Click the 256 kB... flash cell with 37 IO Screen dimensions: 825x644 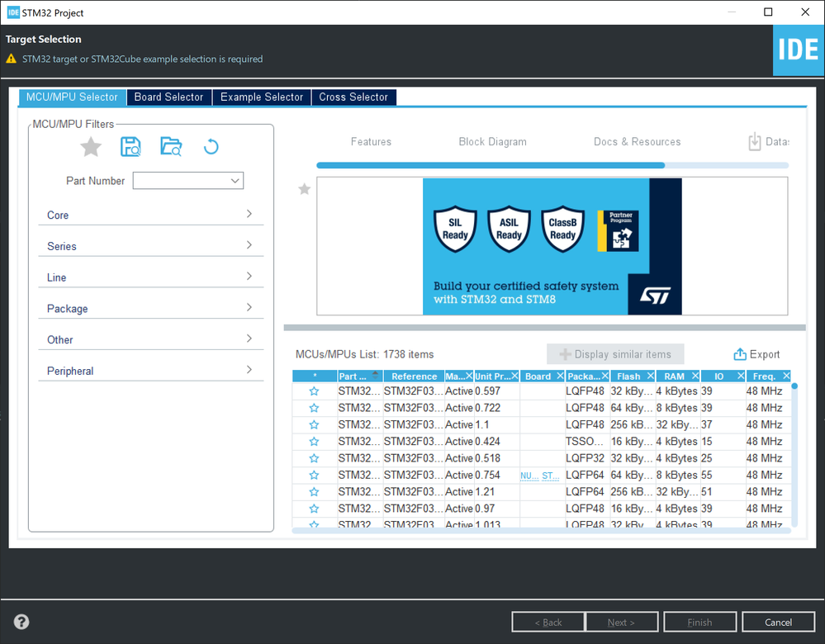tap(632, 424)
